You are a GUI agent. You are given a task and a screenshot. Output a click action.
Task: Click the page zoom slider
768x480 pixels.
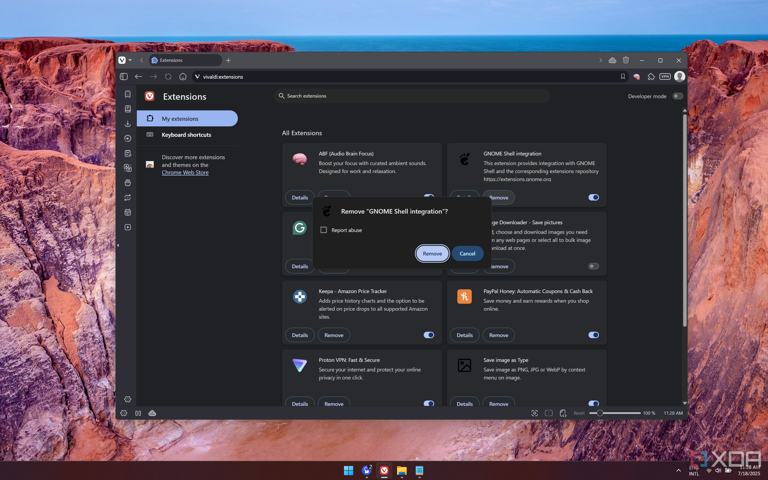click(615, 413)
